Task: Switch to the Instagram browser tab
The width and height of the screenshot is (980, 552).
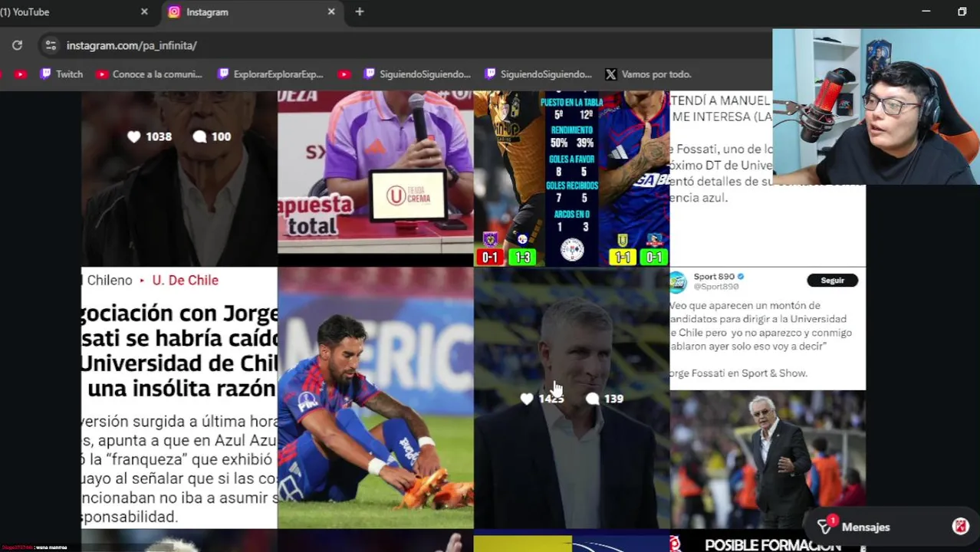Action: 253,12
